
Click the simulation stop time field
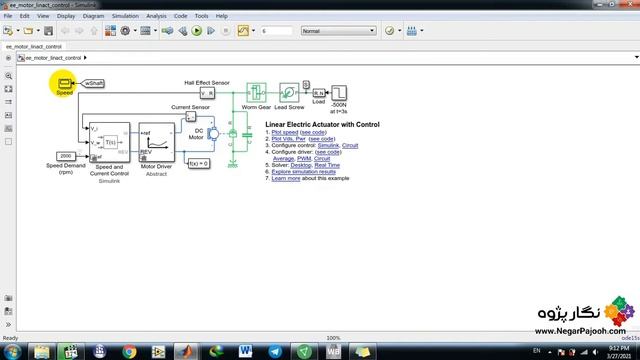[277, 31]
